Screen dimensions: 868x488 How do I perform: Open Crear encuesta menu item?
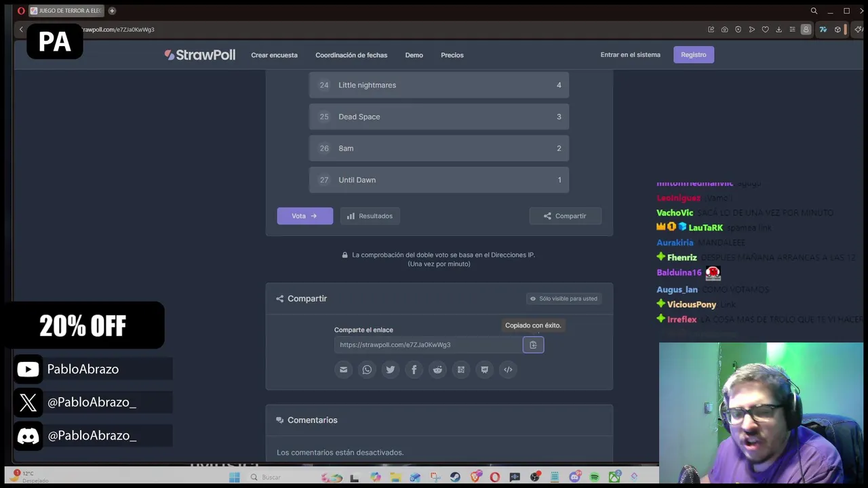tap(274, 55)
